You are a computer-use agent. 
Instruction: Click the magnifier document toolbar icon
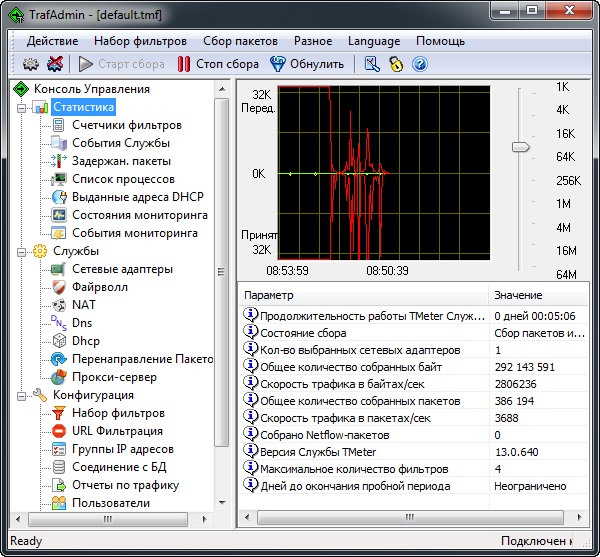[x=371, y=64]
